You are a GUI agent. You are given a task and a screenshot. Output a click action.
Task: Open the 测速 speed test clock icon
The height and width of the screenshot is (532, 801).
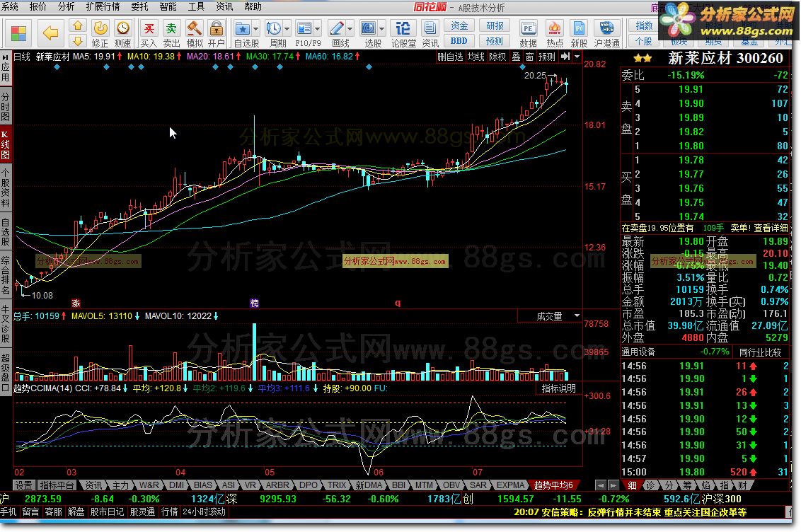point(122,34)
